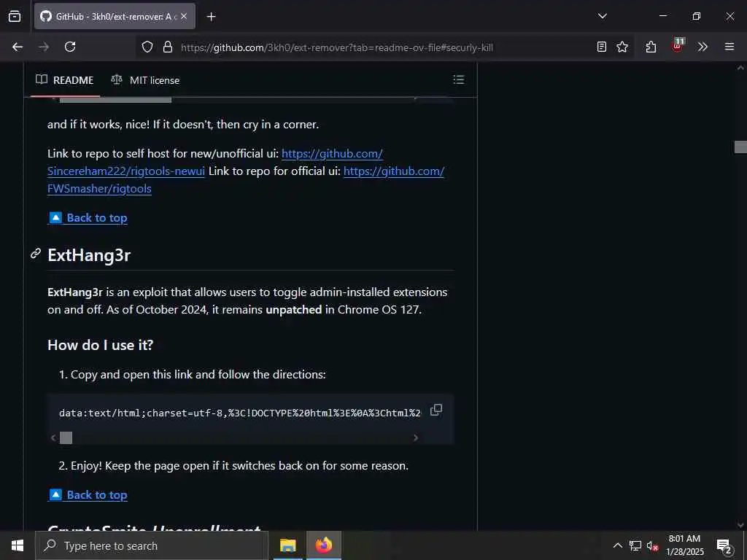
Task: Open the FWSmasher/rigtools link
Action: coord(99,189)
